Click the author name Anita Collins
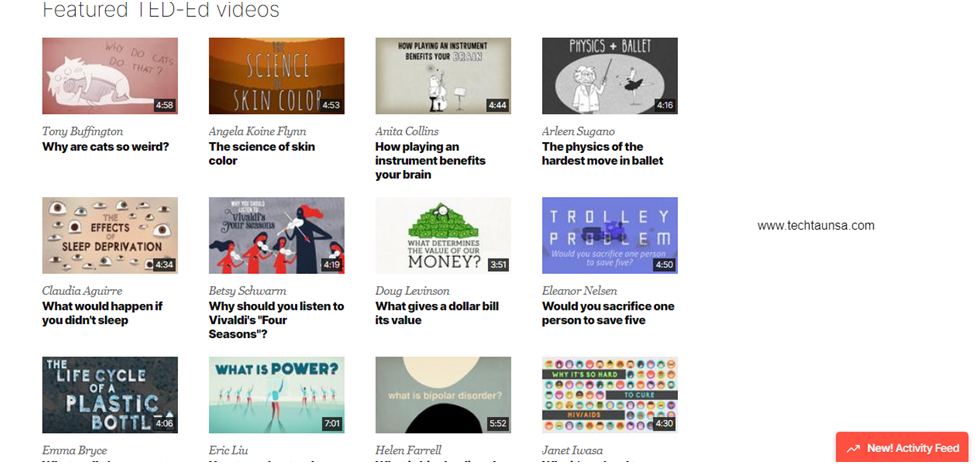The width and height of the screenshot is (979, 464). click(x=407, y=132)
